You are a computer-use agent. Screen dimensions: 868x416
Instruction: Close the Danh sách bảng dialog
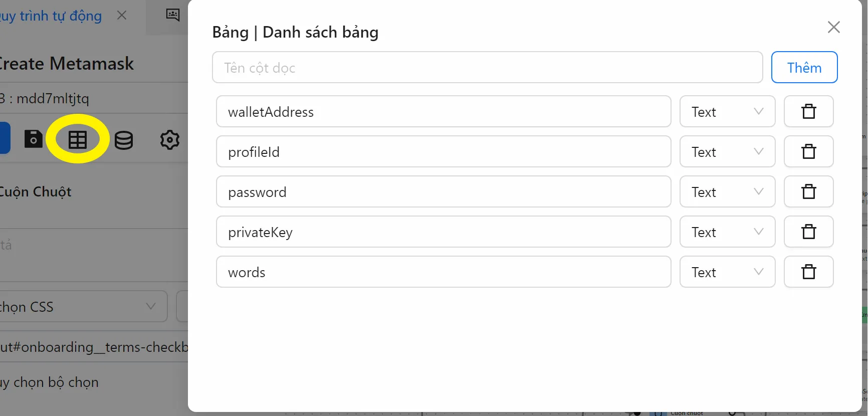[833, 27]
